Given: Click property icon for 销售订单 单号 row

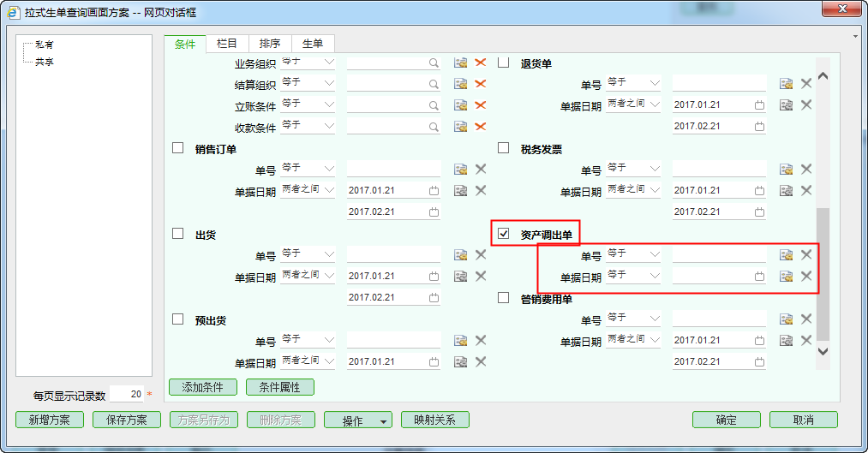Looking at the screenshot, I should coord(460,170).
